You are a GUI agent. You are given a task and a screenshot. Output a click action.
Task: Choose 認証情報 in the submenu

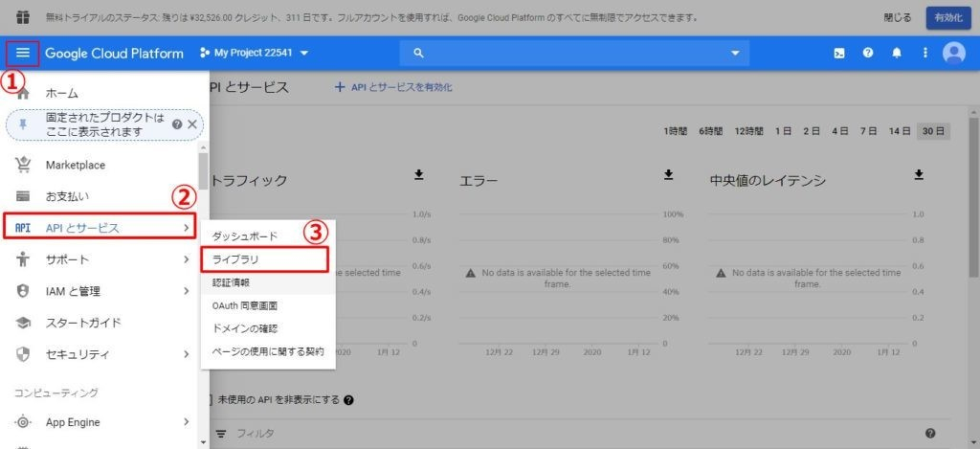[231, 282]
